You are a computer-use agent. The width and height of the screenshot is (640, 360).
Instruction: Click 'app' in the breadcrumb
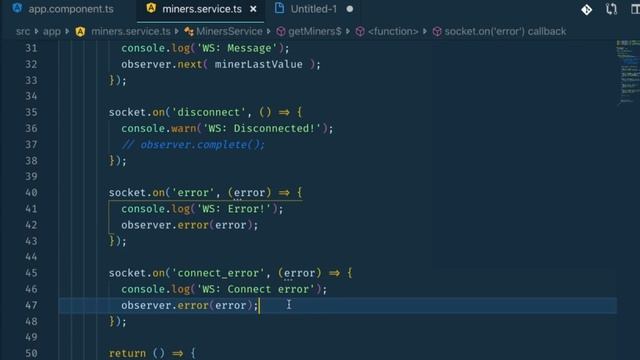(x=52, y=31)
